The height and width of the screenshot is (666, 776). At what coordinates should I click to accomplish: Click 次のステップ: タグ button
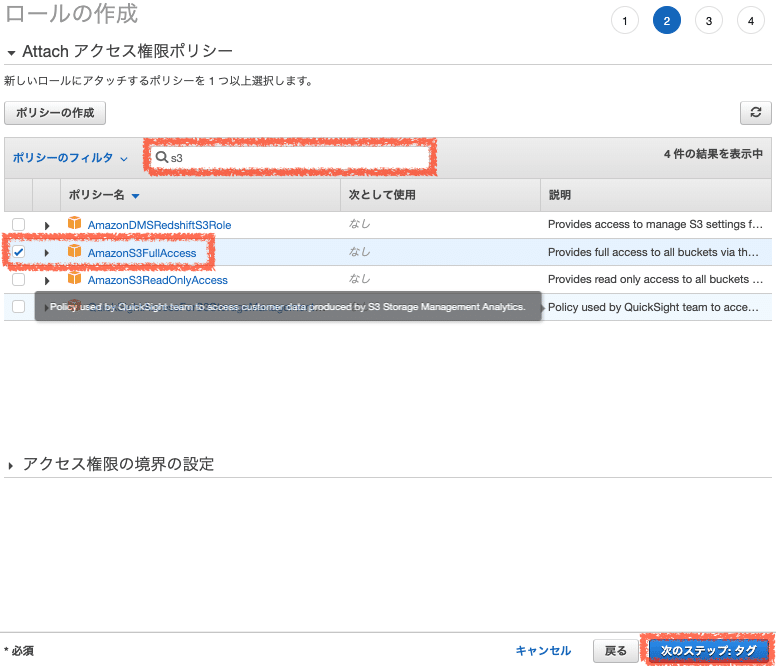709,650
